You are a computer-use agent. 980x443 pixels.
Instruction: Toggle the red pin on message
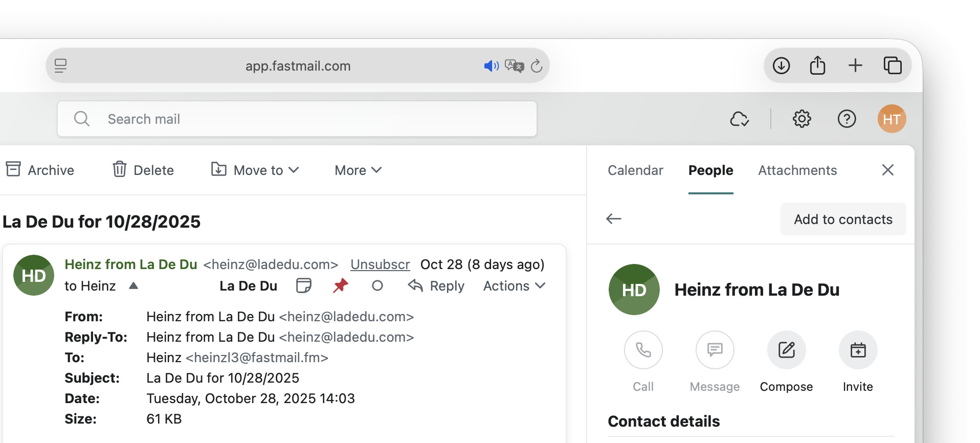click(x=340, y=285)
